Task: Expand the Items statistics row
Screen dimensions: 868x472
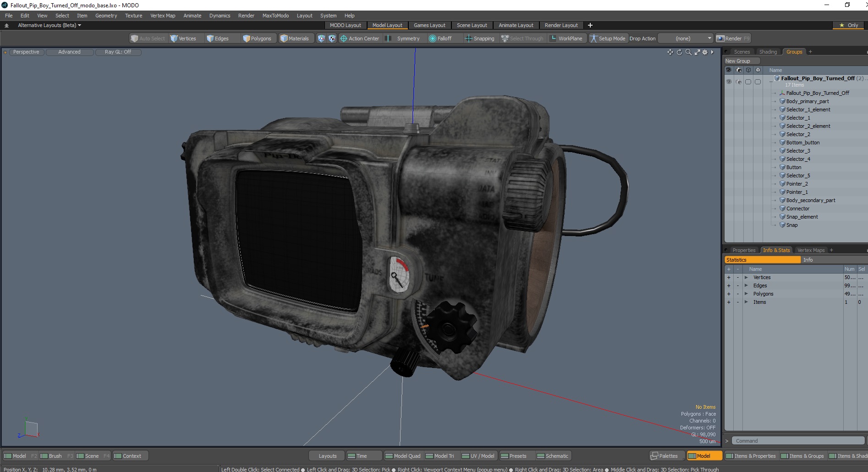Action: (746, 302)
